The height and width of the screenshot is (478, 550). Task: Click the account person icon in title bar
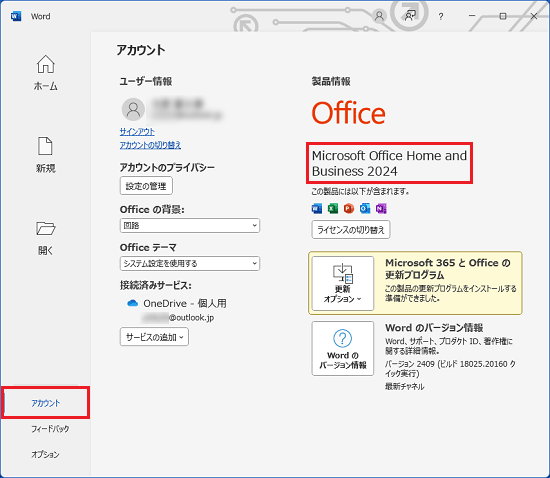point(379,16)
